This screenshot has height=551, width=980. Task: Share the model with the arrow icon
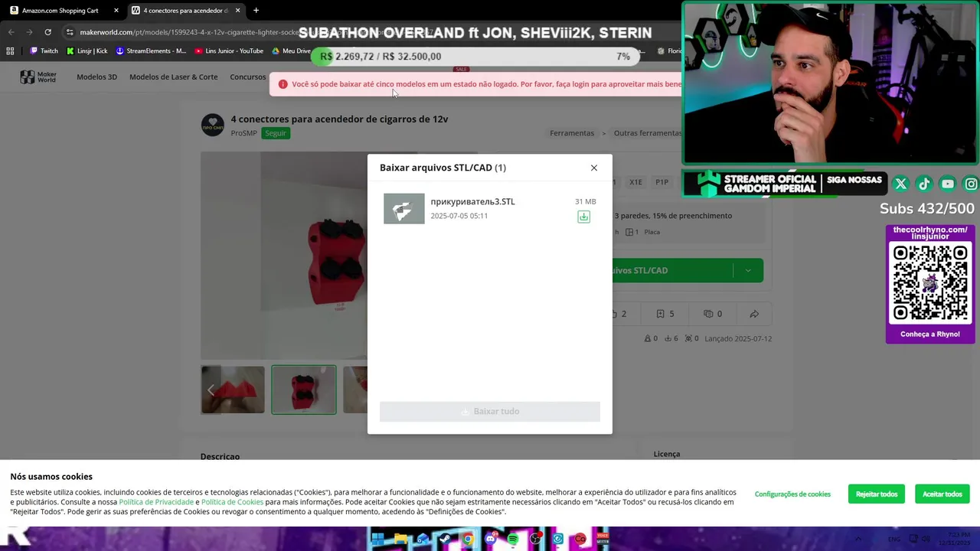754,314
